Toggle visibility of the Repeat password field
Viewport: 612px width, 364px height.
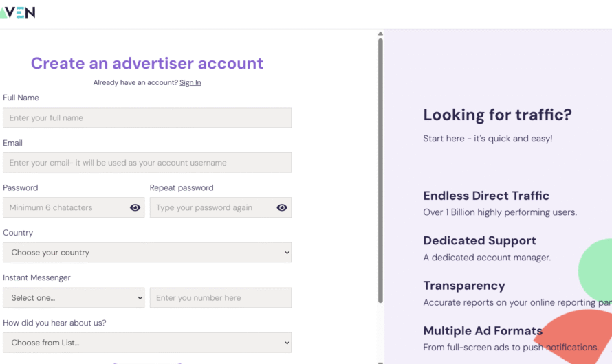tap(282, 208)
